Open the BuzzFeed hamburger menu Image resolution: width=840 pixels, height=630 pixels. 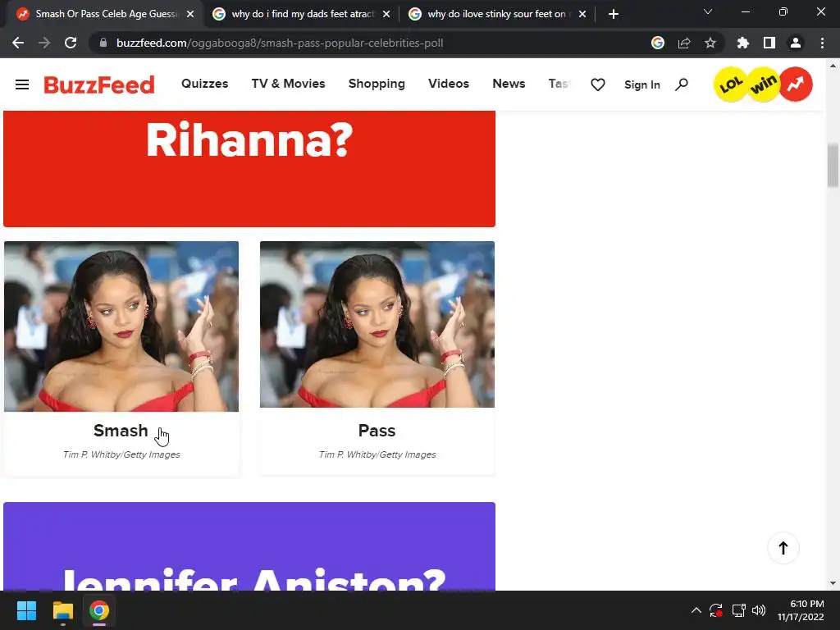click(22, 84)
